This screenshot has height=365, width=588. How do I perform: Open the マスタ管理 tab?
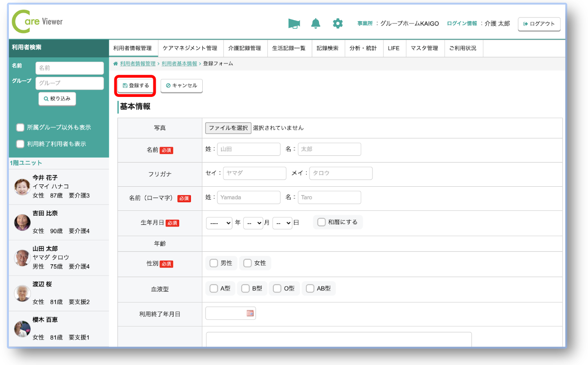pyautogui.click(x=424, y=48)
